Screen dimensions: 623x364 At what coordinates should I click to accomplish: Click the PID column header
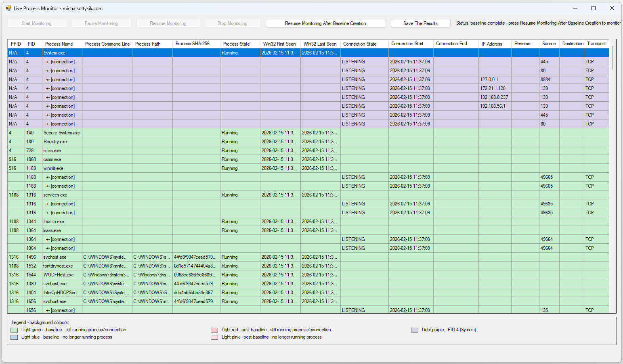pos(31,44)
